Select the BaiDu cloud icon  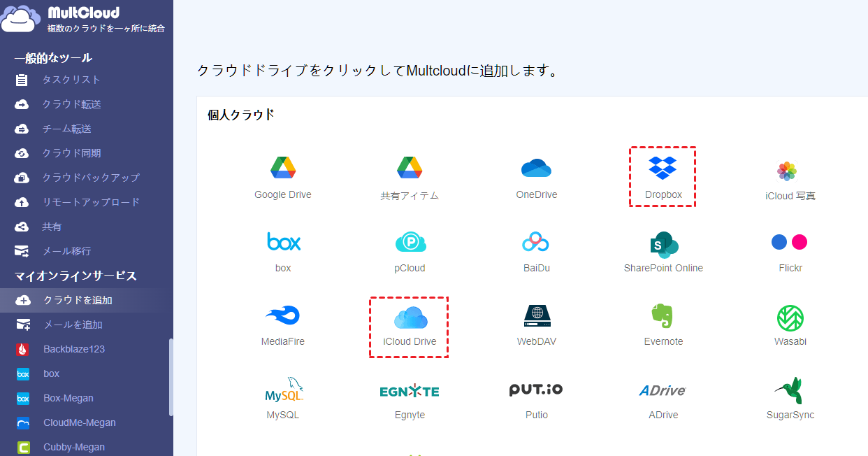tap(536, 242)
